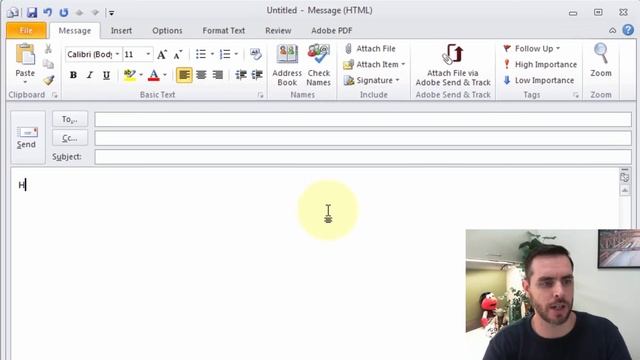This screenshot has width=640, height=360.
Task: Click Attach File via Adobe Send & Track
Action: click(453, 65)
